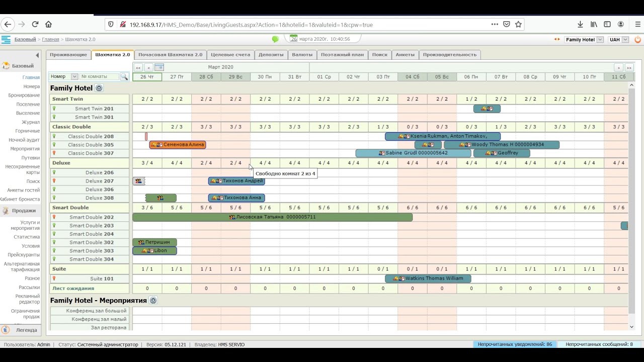Expand the Продажи sidebar section

[x=20, y=211]
